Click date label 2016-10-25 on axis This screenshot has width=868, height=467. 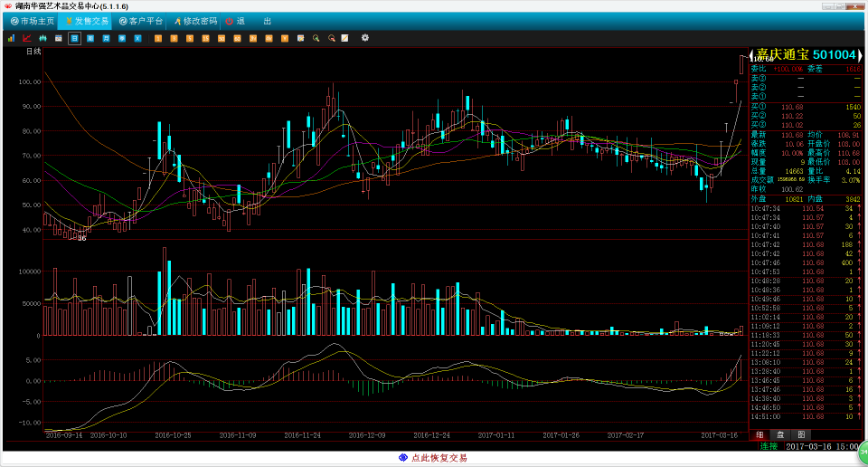[173, 435]
